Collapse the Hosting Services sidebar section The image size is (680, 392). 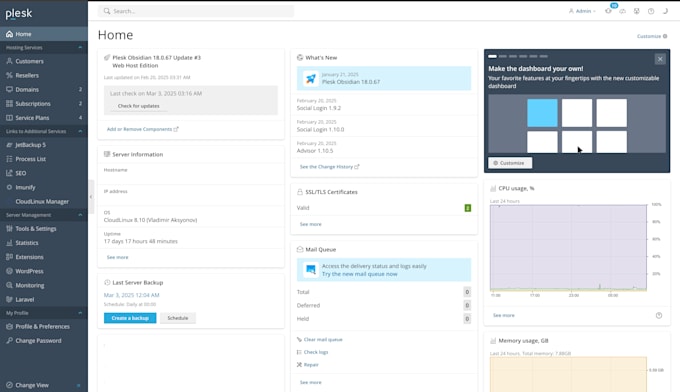pyautogui.click(x=80, y=47)
